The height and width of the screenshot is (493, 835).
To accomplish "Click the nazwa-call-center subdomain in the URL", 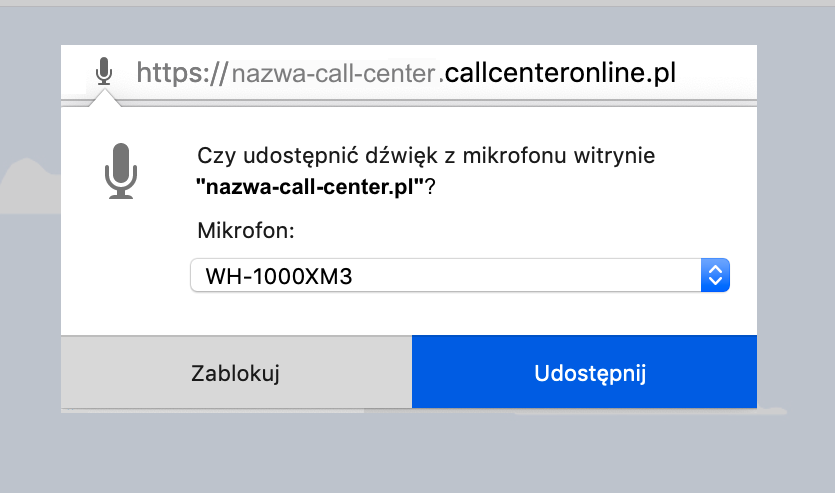I will tap(335, 72).
